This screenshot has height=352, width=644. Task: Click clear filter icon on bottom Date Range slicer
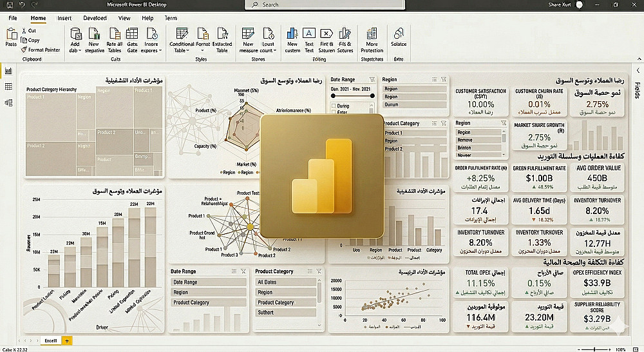[x=243, y=271]
